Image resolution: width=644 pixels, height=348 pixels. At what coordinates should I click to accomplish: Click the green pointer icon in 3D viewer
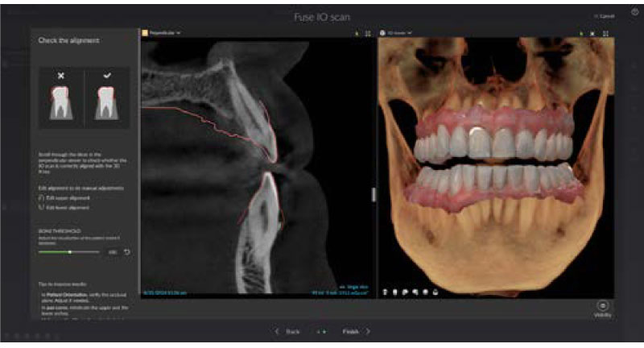click(x=580, y=34)
